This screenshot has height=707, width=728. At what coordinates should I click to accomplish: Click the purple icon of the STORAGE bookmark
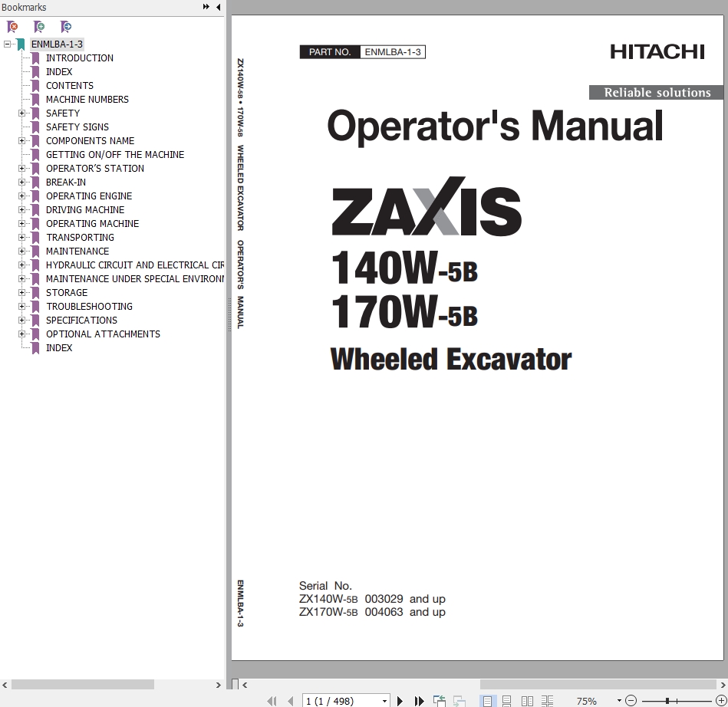click(35, 292)
